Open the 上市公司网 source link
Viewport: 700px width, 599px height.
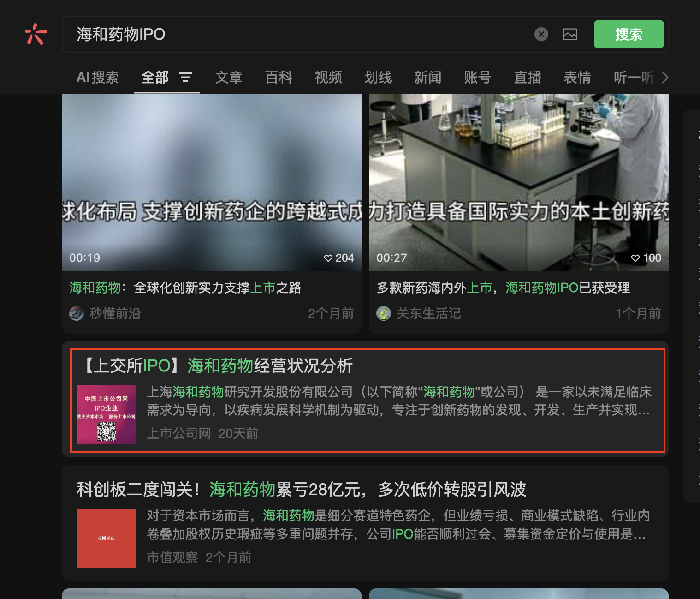[x=179, y=433]
